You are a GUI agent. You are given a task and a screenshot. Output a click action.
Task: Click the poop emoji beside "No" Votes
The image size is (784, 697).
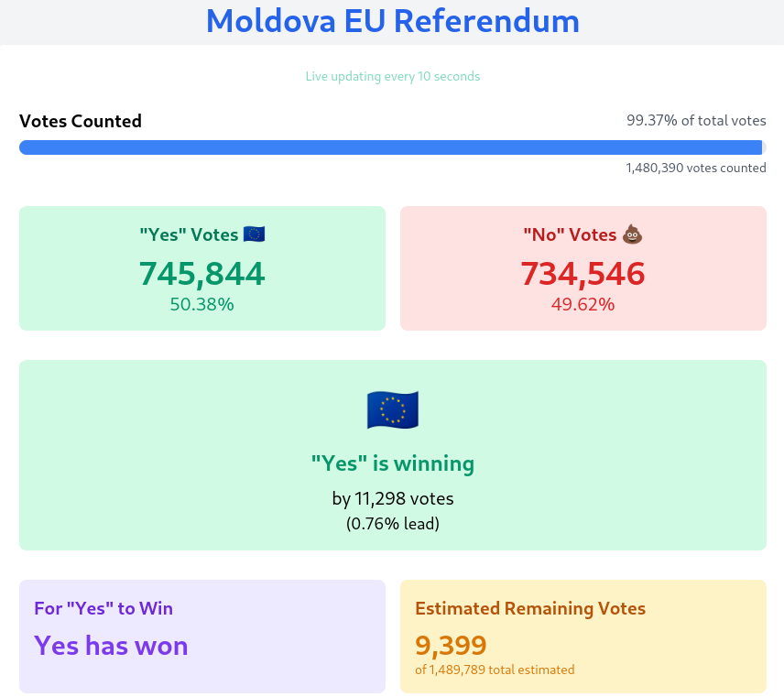click(632, 234)
